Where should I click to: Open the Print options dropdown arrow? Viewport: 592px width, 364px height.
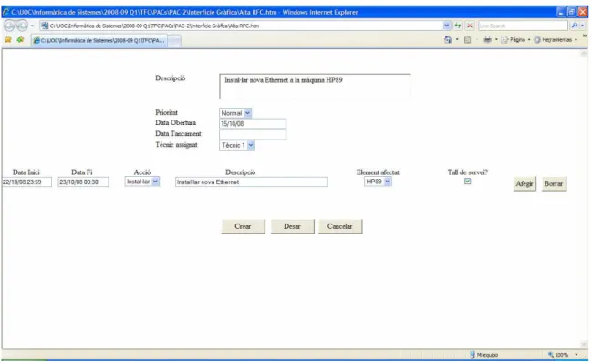pos(496,39)
